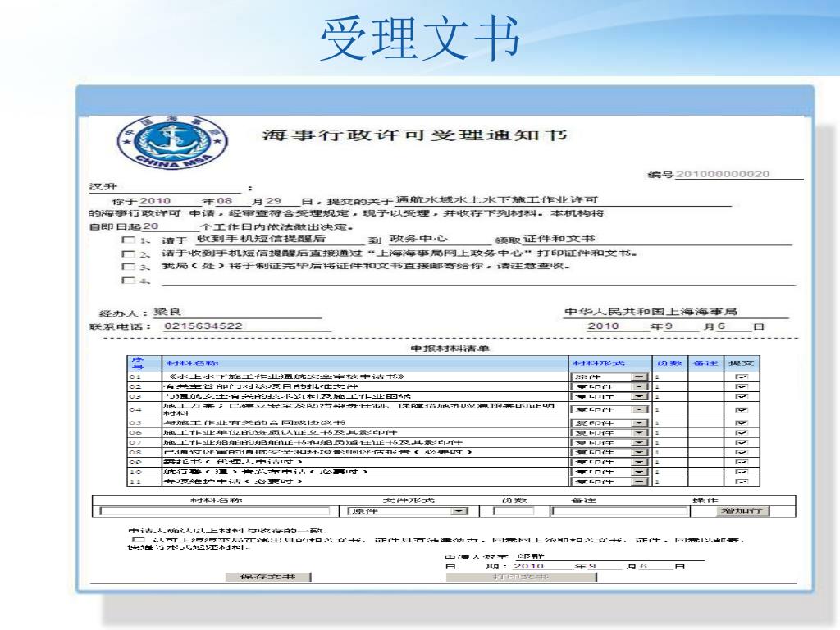The width and height of the screenshot is (840, 630).
Task: Click the recipient name field showing 汉升
Action: (165, 187)
